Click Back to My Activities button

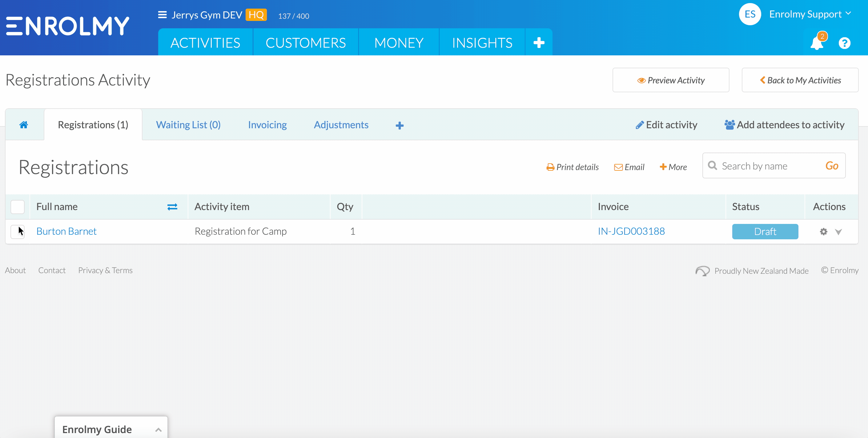[800, 80]
